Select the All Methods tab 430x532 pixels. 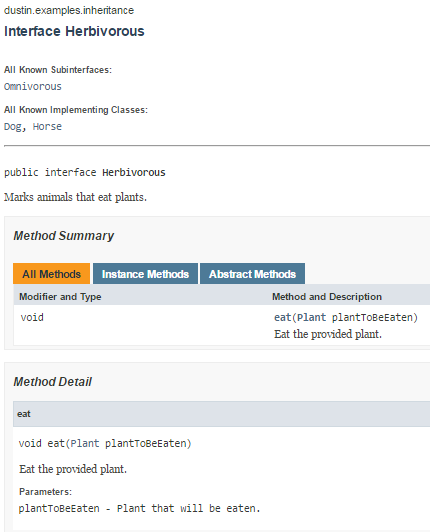coord(52,274)
